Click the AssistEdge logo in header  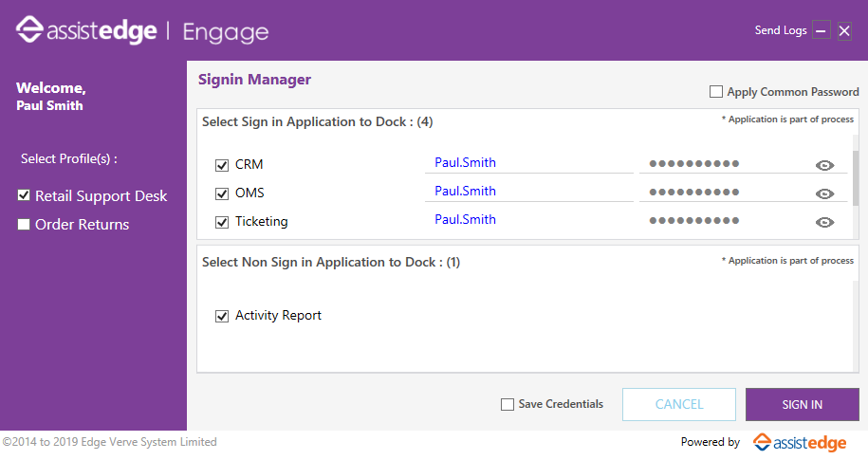(x=86, y=30)
